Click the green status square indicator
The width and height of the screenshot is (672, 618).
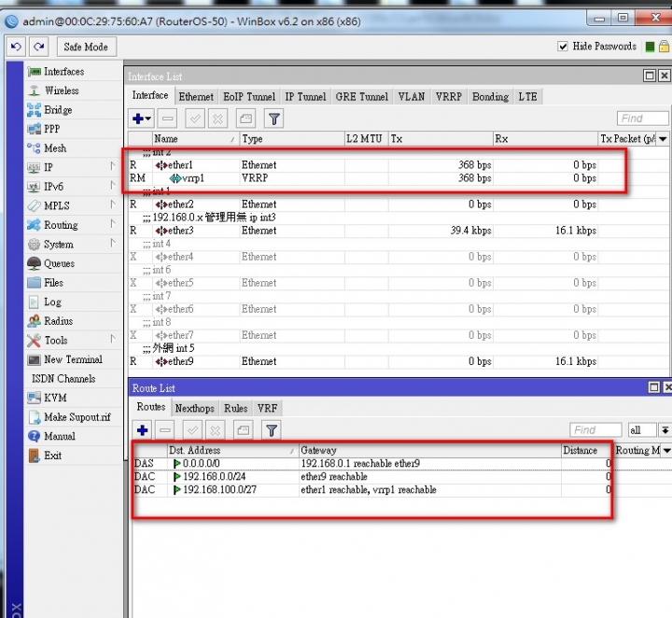click(650, 47)
